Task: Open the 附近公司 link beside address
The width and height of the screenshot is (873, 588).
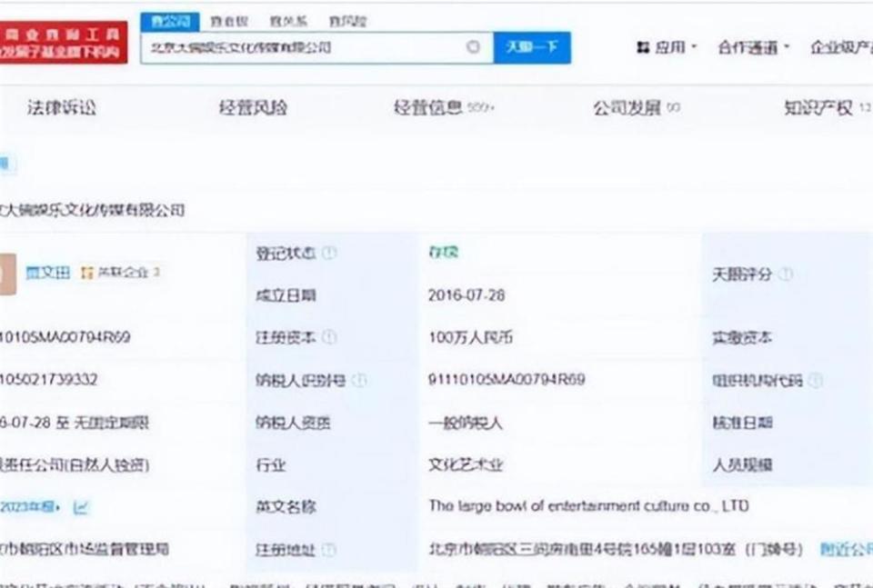Action: 847,550
